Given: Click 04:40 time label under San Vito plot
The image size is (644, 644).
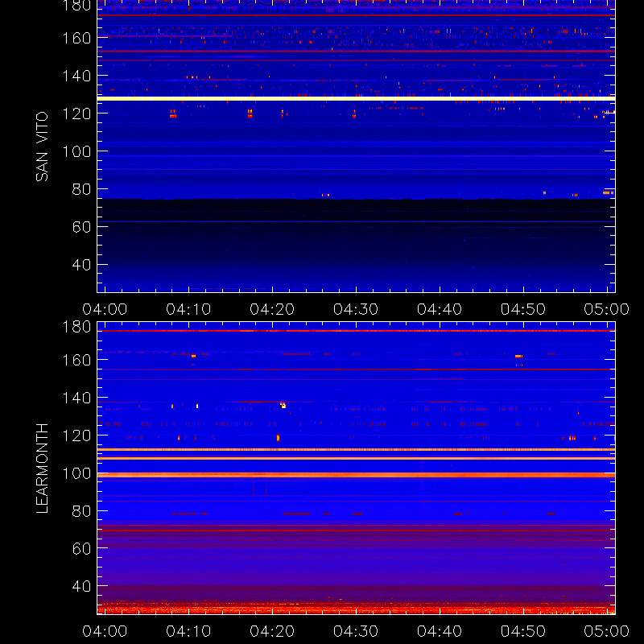Looking at the screenshot, I should (x=440, y=309).
